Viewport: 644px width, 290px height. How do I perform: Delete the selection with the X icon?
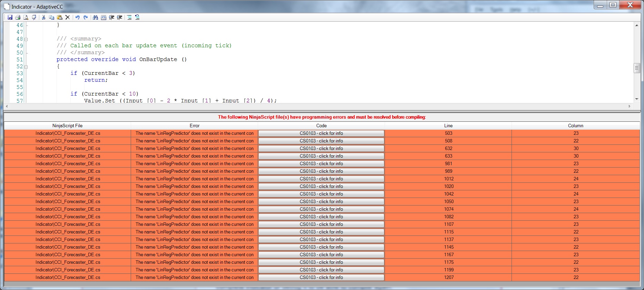[68, 17]
